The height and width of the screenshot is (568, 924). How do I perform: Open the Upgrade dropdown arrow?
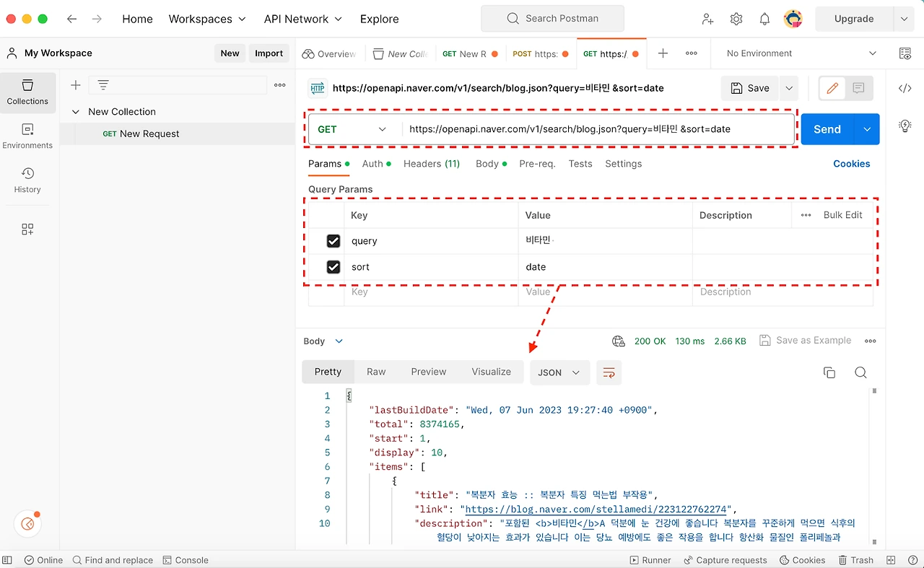(x=904, y=19)
